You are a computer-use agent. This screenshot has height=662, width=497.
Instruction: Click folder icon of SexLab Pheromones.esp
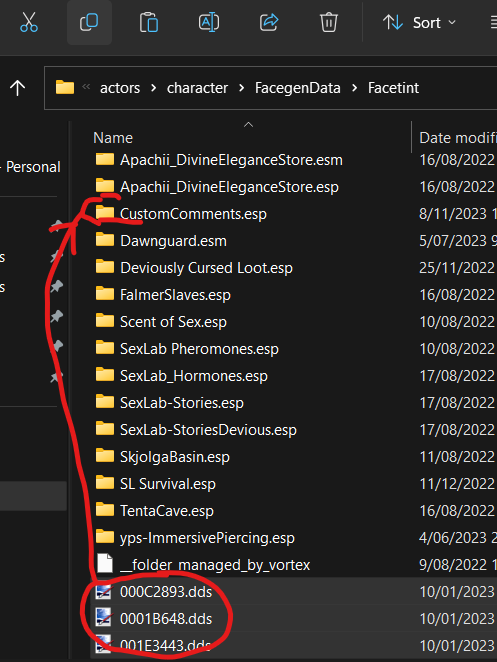pyautogui.click(x=105, y=348)
